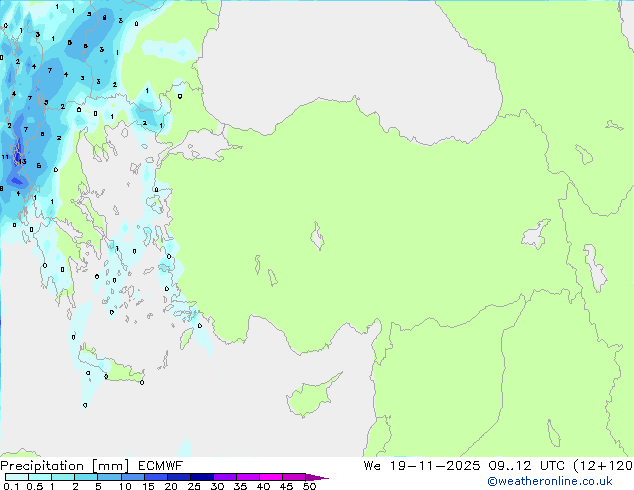
Task: Click the 1–2 mm legend color swatch
Action: pos(63,477)
